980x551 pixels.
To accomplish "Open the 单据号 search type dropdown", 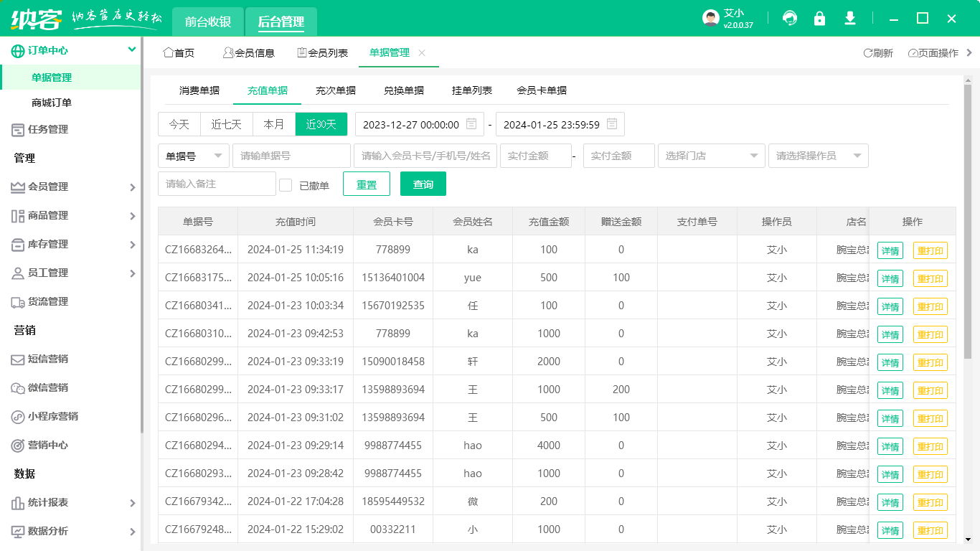I will click(x=194, y=156).
